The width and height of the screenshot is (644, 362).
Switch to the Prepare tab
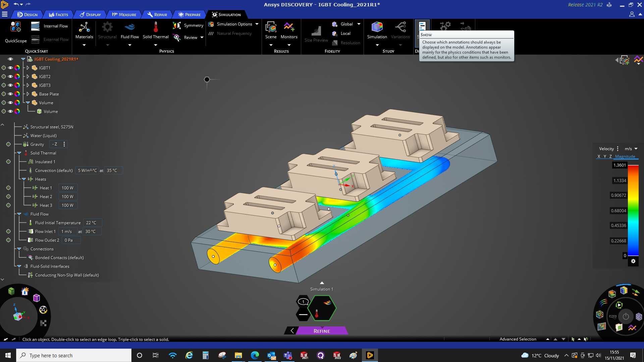(x=190, y=14)
